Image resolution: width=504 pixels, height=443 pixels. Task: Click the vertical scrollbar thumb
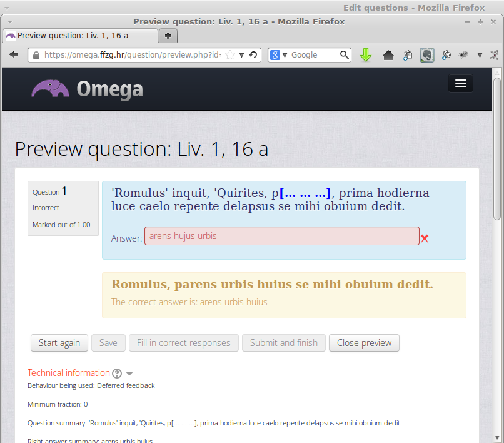(497, 149)
